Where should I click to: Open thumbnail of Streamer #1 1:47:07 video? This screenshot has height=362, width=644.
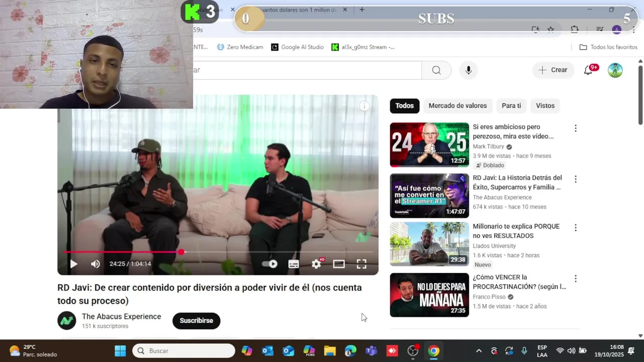coord(429,196)
